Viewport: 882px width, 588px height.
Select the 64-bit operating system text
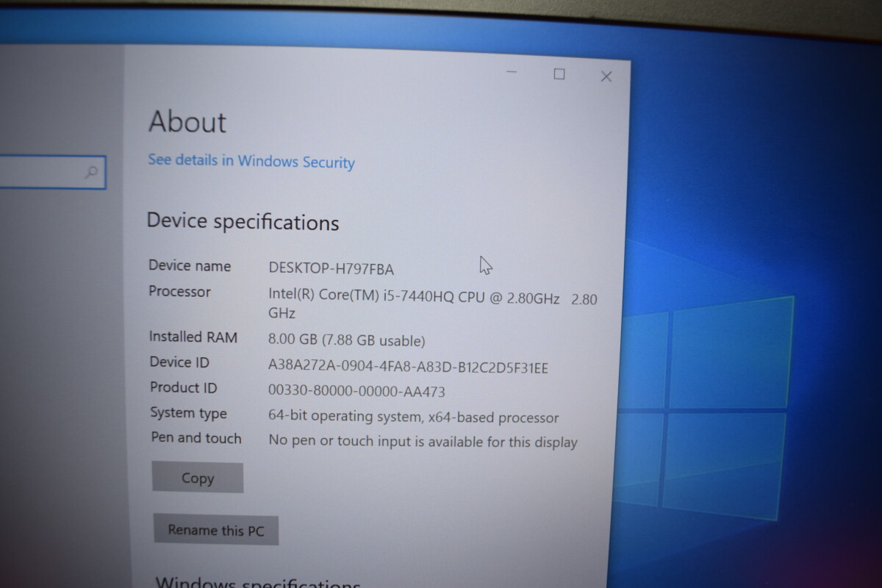414,417
